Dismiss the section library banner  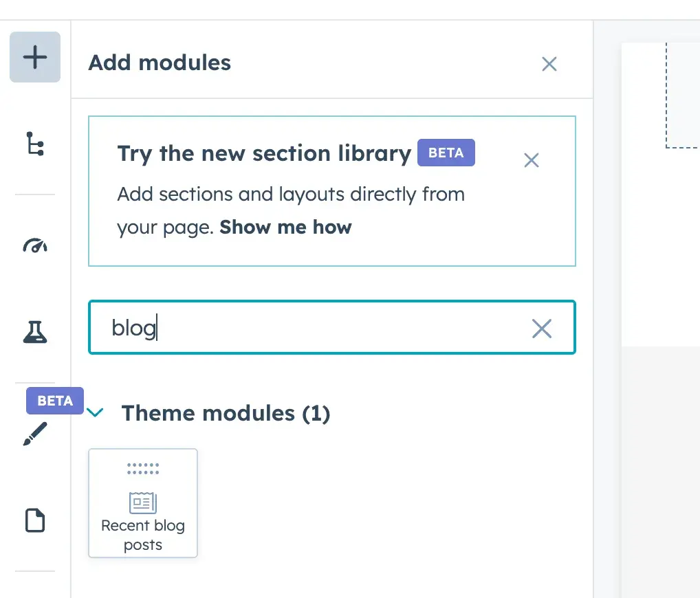point(531,160)
